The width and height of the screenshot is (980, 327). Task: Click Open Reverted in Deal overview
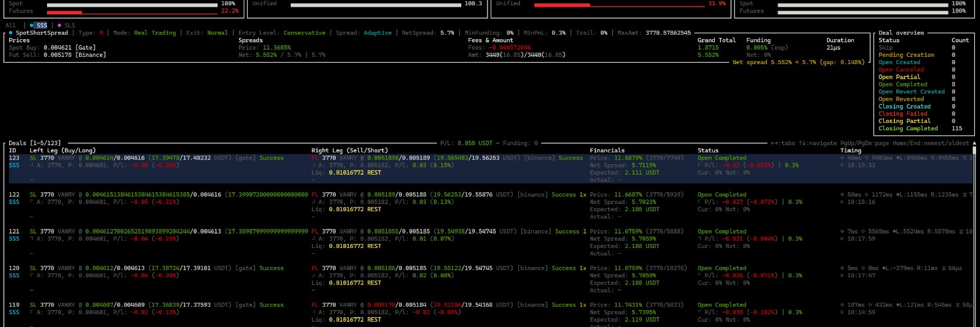902,99
